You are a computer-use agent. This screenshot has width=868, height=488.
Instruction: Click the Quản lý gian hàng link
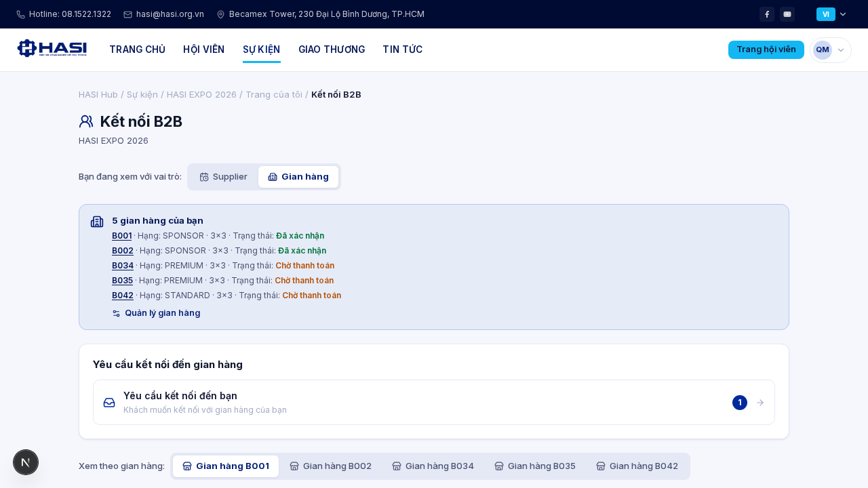coord(156,313)
